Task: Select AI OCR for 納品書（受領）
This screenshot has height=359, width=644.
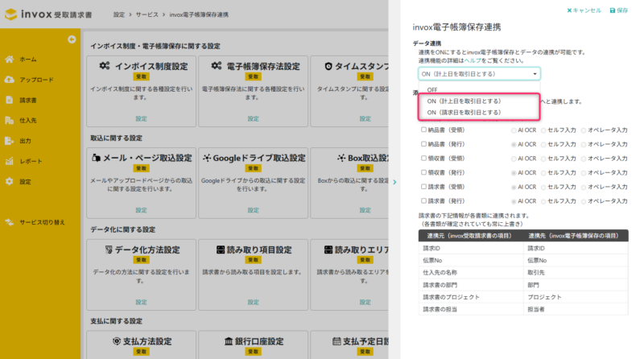Action: 514,130
